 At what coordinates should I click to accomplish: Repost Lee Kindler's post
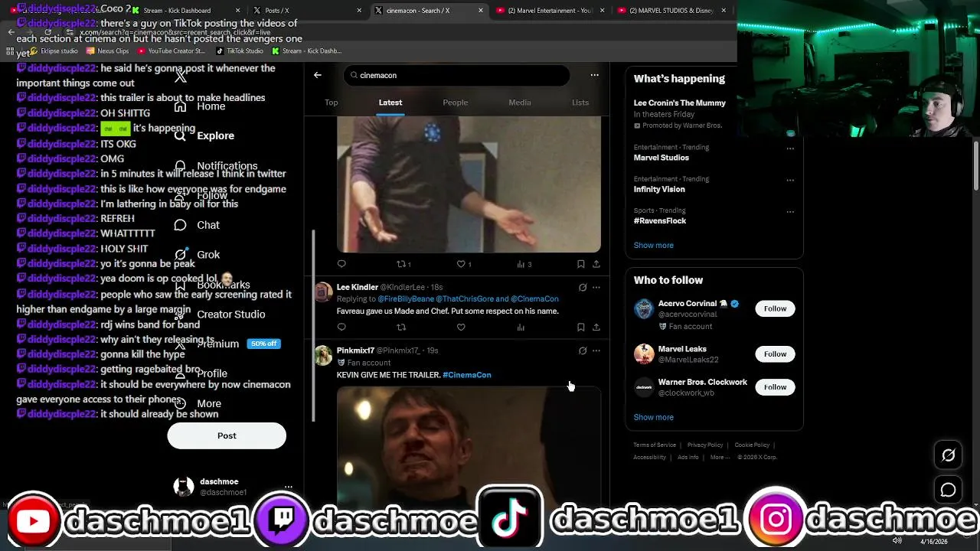click(401, 328)
